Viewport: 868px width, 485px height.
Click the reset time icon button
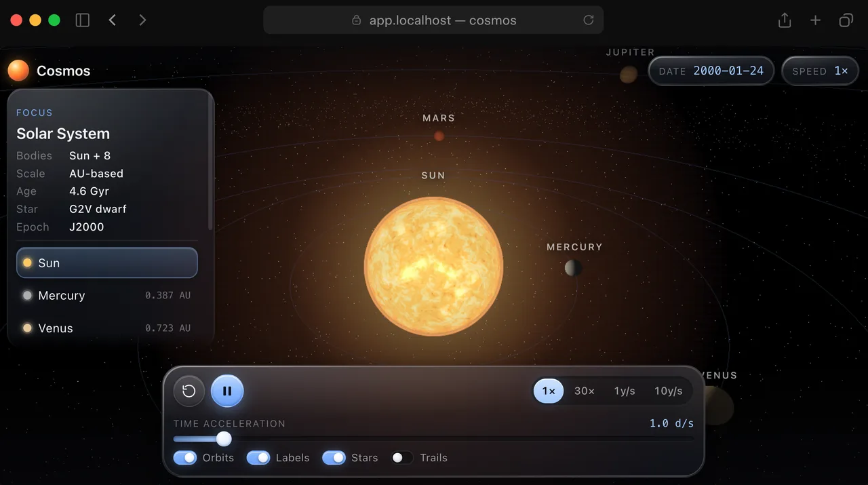click(x=189, y=391)
